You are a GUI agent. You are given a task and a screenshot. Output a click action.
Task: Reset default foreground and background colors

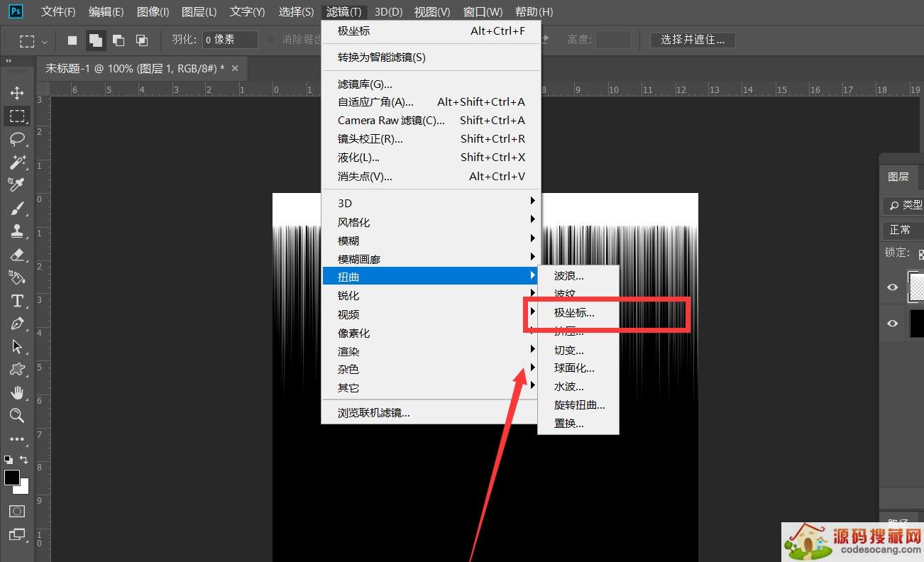(x=9, y=460)
